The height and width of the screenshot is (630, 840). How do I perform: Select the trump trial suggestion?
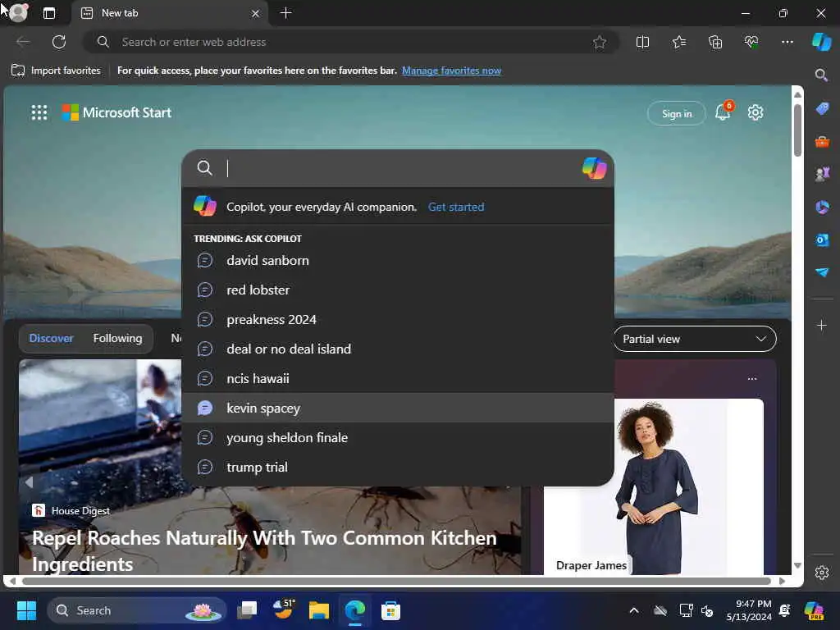point(398,467)
